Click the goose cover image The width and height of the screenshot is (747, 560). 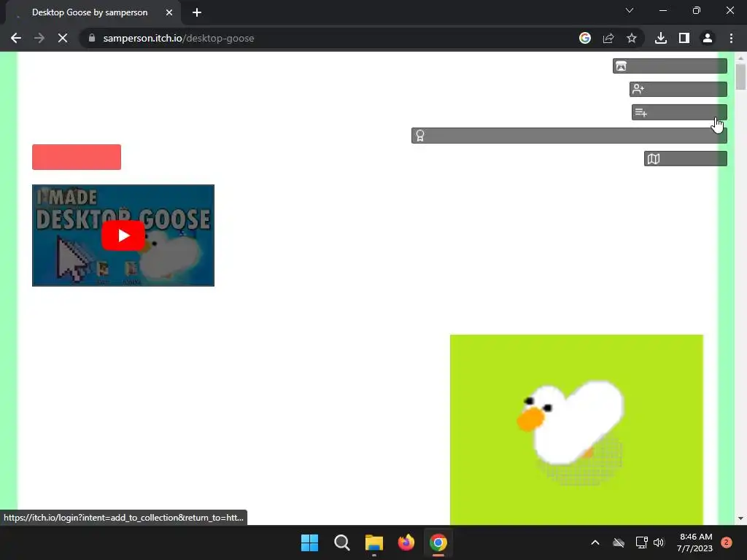(x=576, y=429)
